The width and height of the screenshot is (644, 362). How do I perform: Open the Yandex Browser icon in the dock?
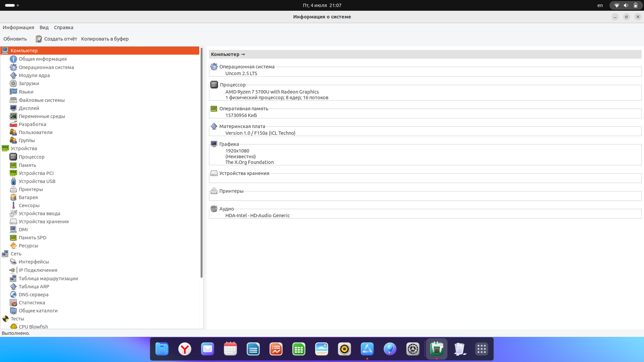coord(185,349)
